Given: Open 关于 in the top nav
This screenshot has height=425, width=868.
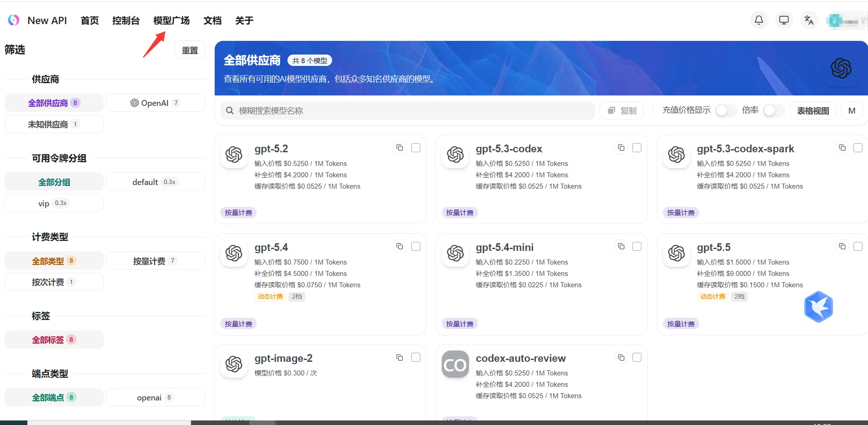Looking at the screenshot, I should (244, 20).
